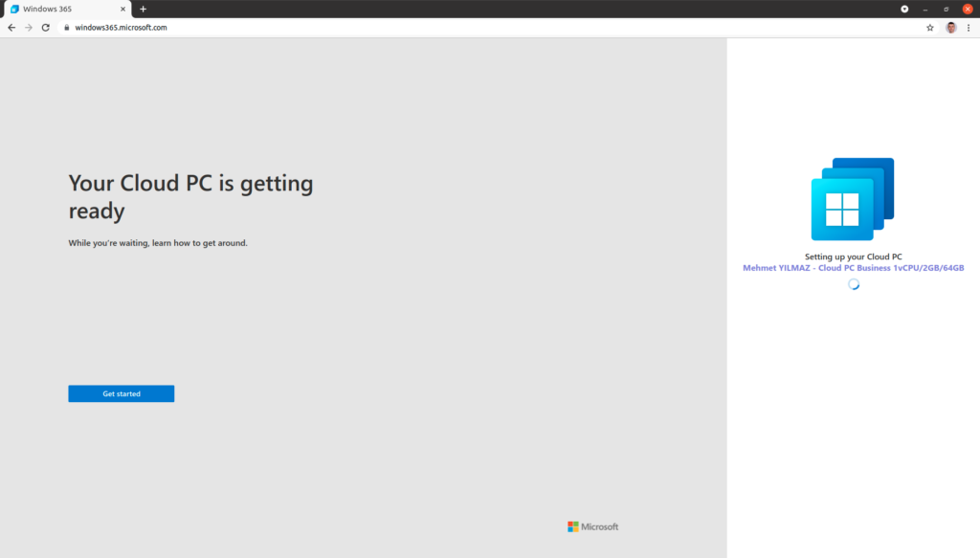980x558 pixels.
Task: Click the 'Your Cloud PC is getting ready' heading
Action: click(x=190, y=196)
